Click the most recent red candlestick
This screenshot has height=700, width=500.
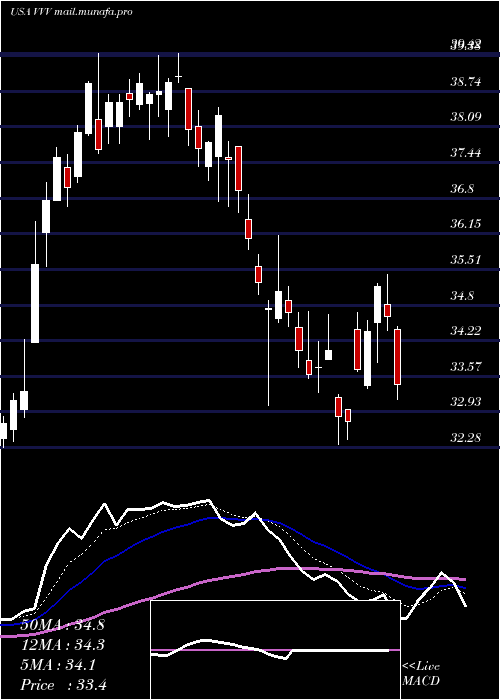[397, 357]
